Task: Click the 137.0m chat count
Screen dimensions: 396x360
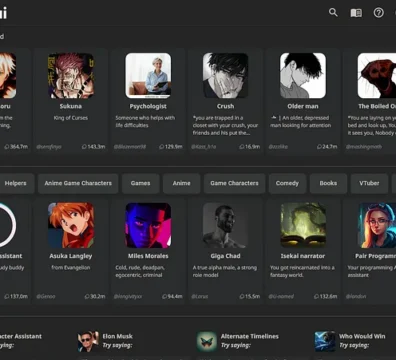Action: click(16, 296)
